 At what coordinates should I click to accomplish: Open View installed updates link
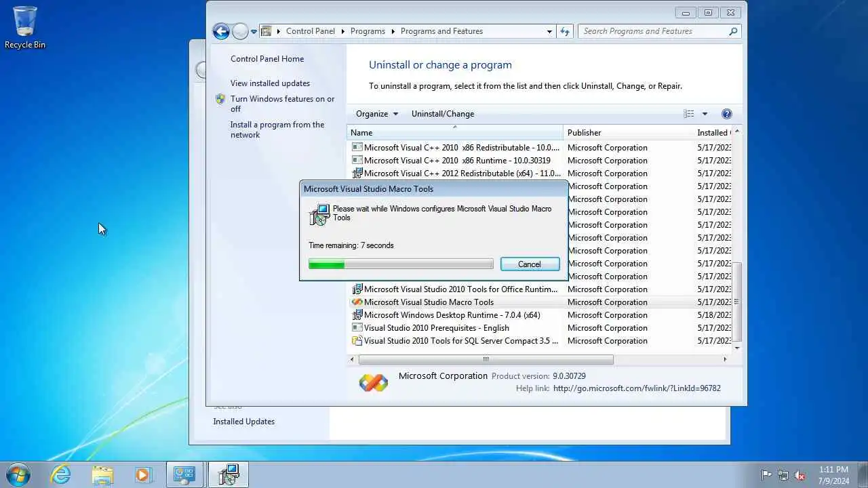click(x=270, y=83)
